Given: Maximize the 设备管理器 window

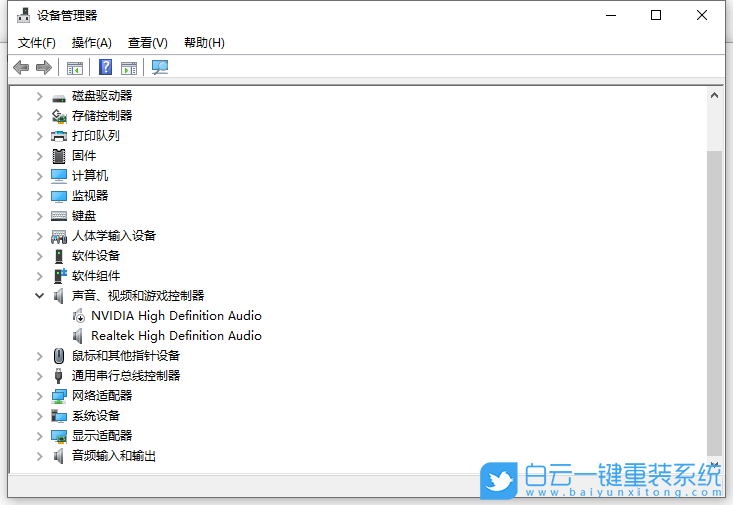Looking at the screenshot, I should point(656,15).
